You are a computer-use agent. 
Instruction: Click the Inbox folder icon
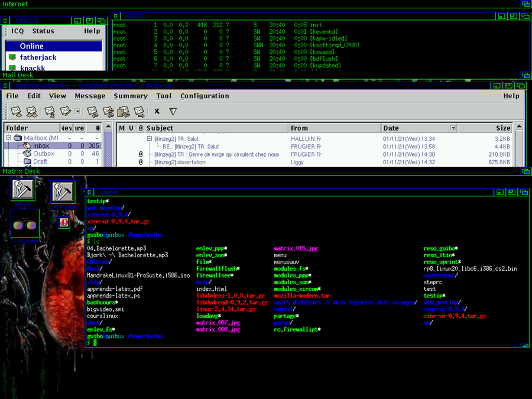27,145
